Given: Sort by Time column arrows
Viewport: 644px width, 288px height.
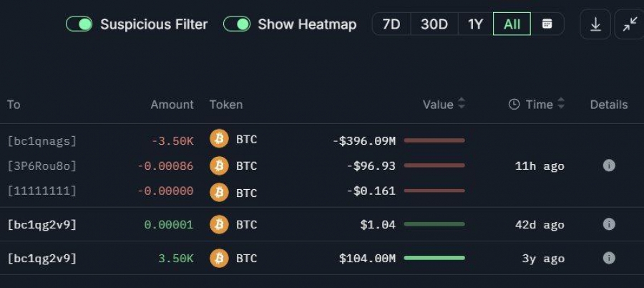Looking at the screenshot, I should (x=561, y=105).
